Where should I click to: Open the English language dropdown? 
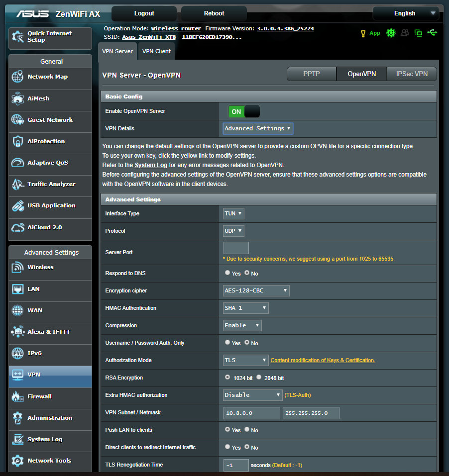pyautogui.click(x=406, y=13)
